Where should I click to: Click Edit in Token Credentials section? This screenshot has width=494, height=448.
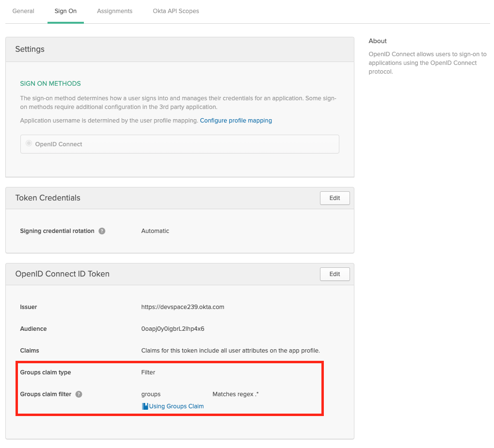click(335, 198)
